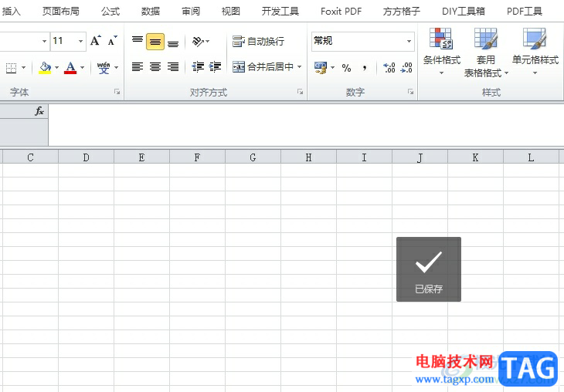Center text horizontally
Screen dimensions: 564x392
(x=155, y=67)
